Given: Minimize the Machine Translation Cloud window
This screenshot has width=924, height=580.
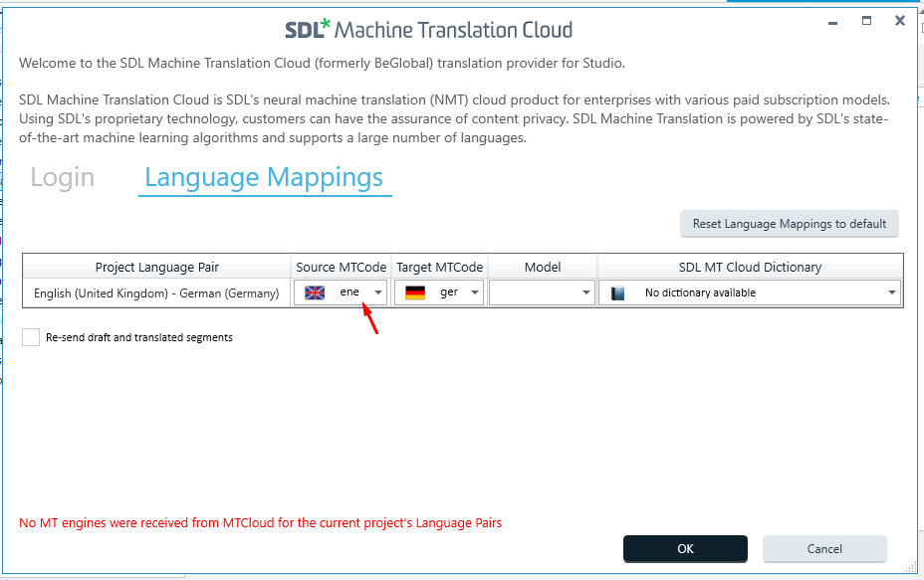Looking at the screenshot, I should tap(832, 22).
